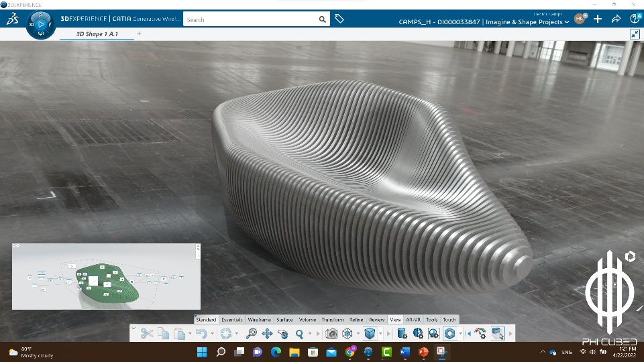
Task: Switch to the Review tab
Action: click(x=376, y=319)
